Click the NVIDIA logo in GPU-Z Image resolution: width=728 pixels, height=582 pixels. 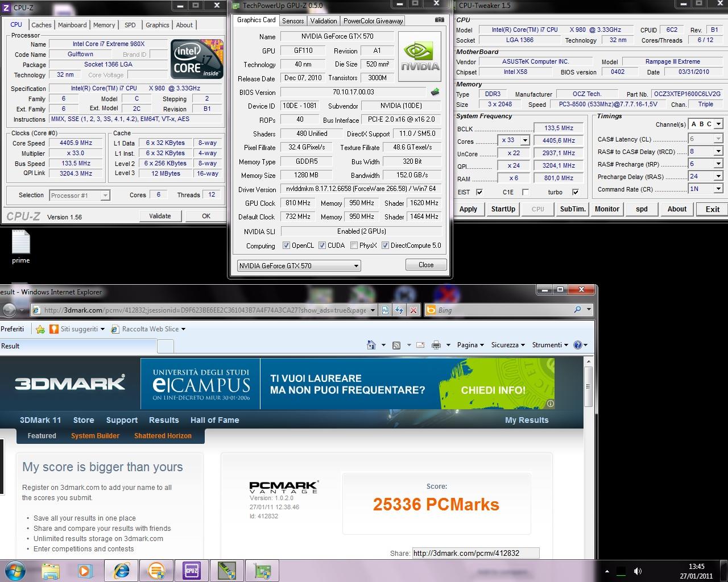pos(420,56)
